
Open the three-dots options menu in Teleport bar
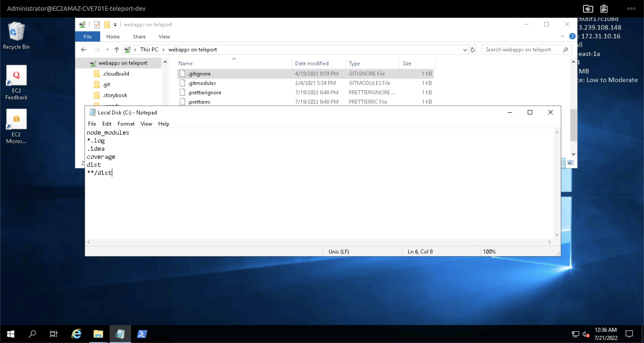(631, 9)
